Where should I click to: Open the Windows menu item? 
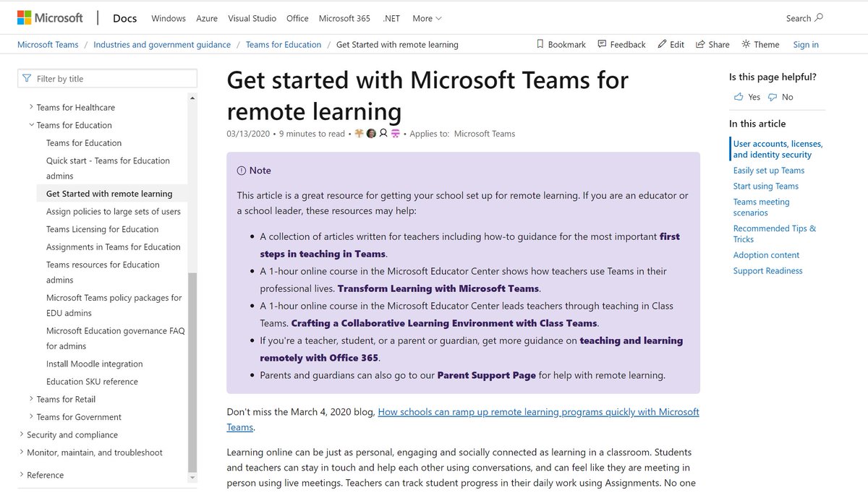point(169,18)
